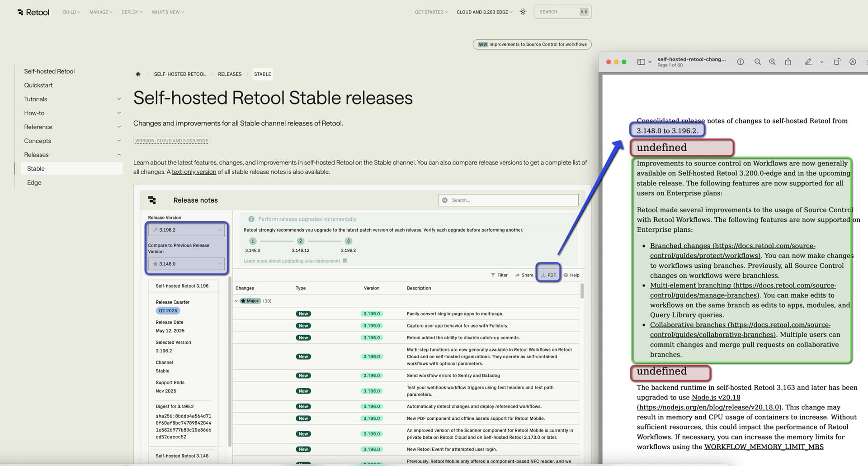
Task: Click New badge for Fullstory row
Action: click(x=303, y=326)
